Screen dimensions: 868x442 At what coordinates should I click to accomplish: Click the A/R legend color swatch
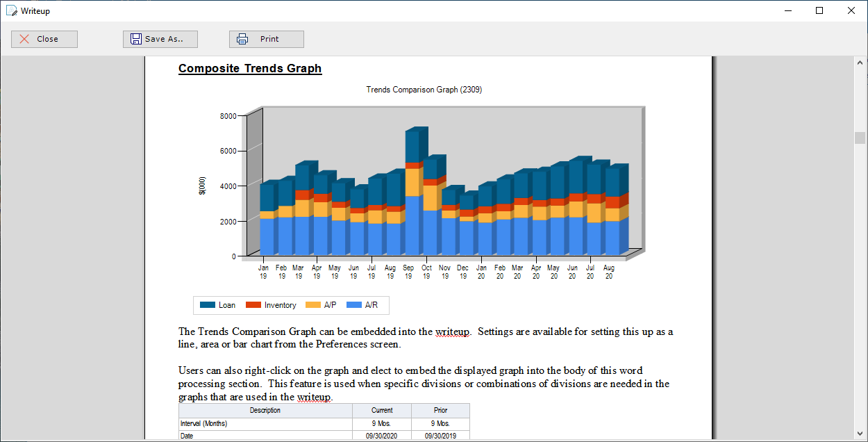(x=354, y=305)
